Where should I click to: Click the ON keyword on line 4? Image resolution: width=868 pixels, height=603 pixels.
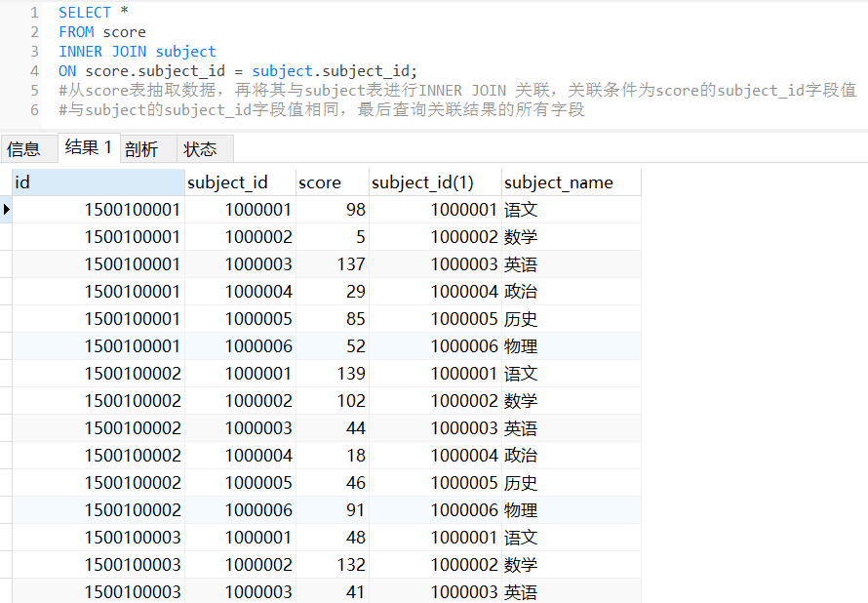click(67, 71)
